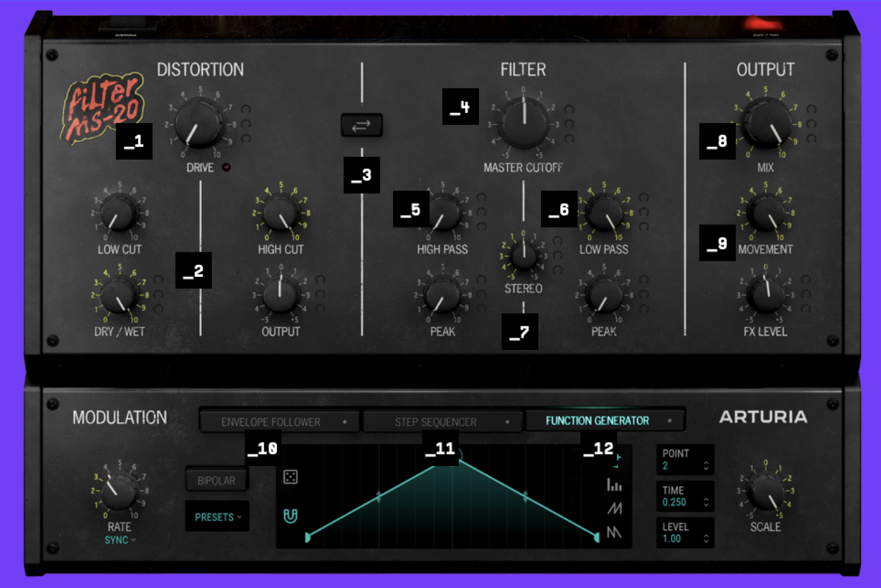Click the High Pass knob
This screenshot has width=881, height=588.
(x=442, y=213)
